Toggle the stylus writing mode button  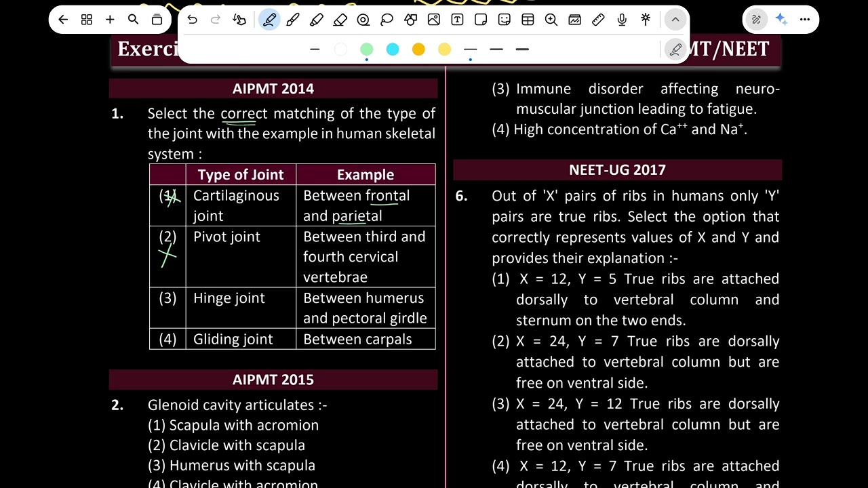[x=757, y=20]
